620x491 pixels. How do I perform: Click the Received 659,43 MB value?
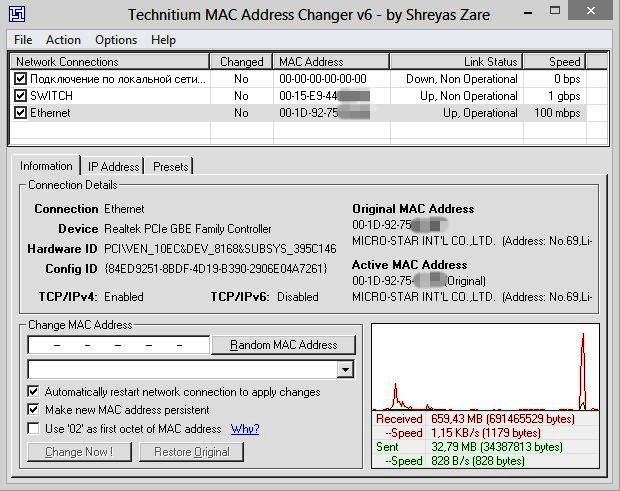503,419
